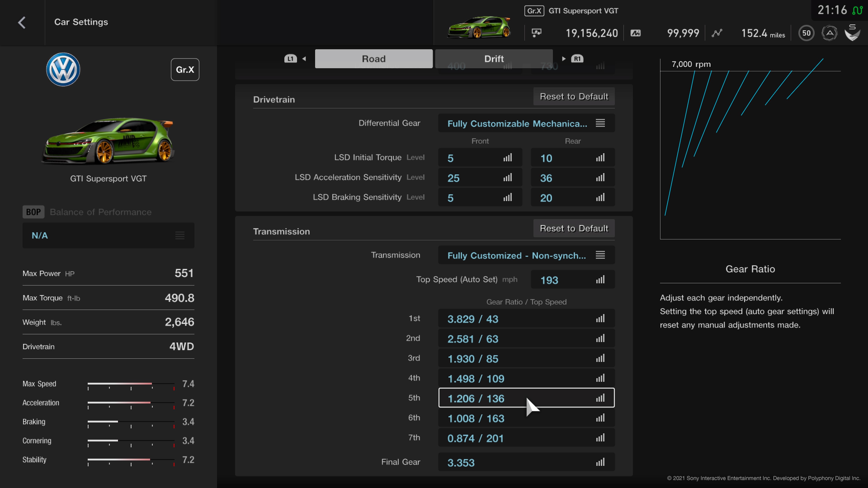The height and width of the screenshot is (488, 868).
Task: Click the mileage points icon beside 99,999
Action: pos(635,33)
